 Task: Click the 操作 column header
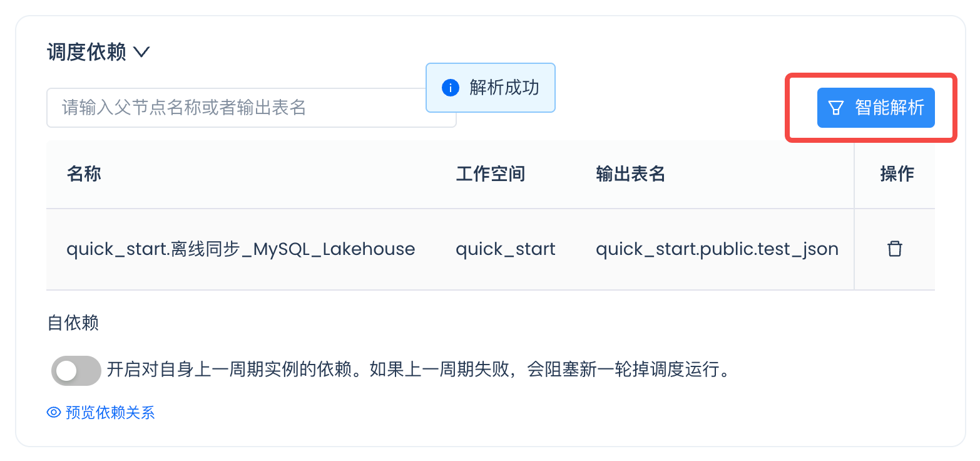click(897, 174)
